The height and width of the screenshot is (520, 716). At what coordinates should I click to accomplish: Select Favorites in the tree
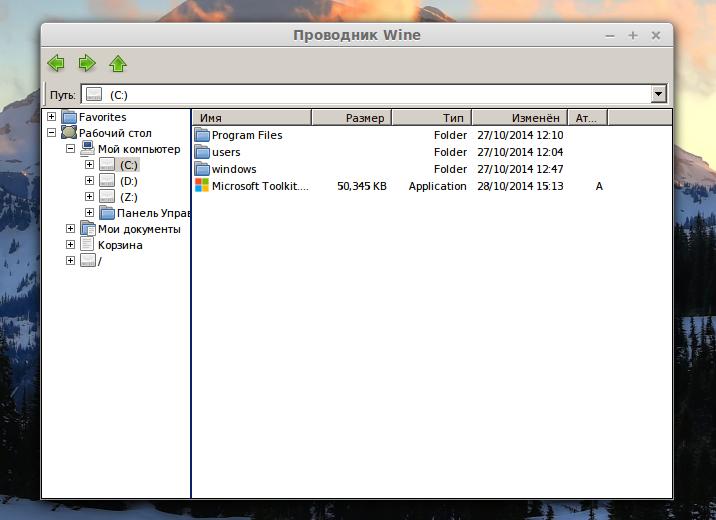tap(103, 117)
